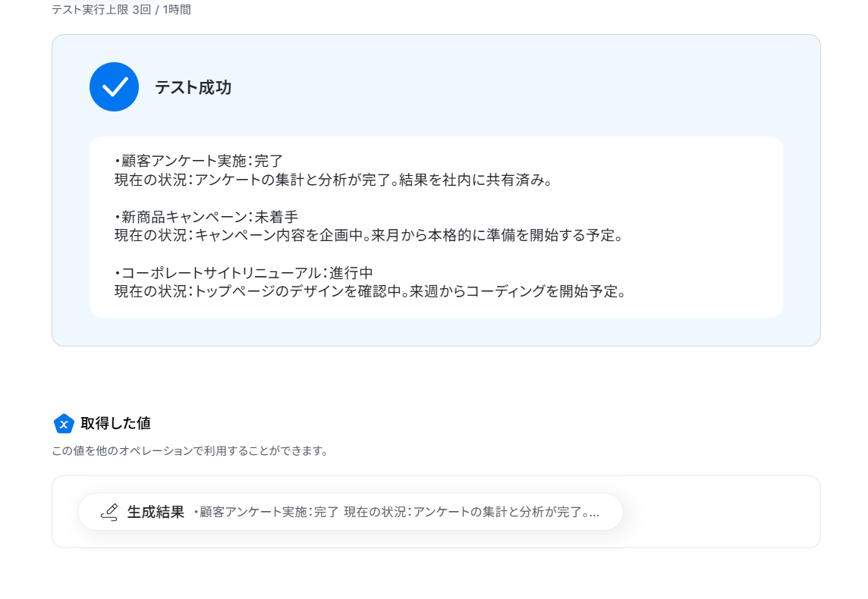Click the 取得した値 section title
Viewport: 868px width, 599px height.
coord(115,423)
